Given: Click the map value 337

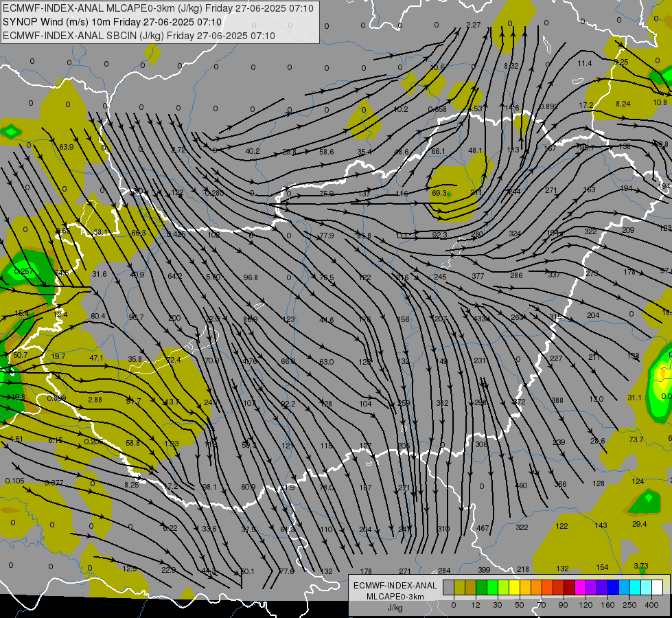Looking at the screenshot, I should tap(554, 275).
